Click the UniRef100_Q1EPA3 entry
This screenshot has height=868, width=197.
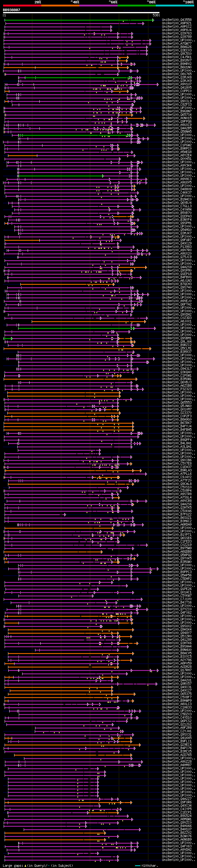(x=177, y=216)
